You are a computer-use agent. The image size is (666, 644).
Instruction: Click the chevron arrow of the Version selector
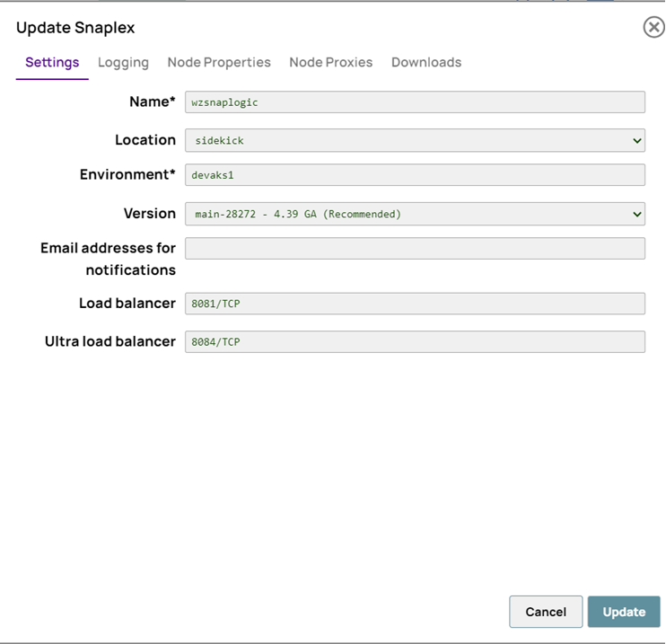coord(636,215)
